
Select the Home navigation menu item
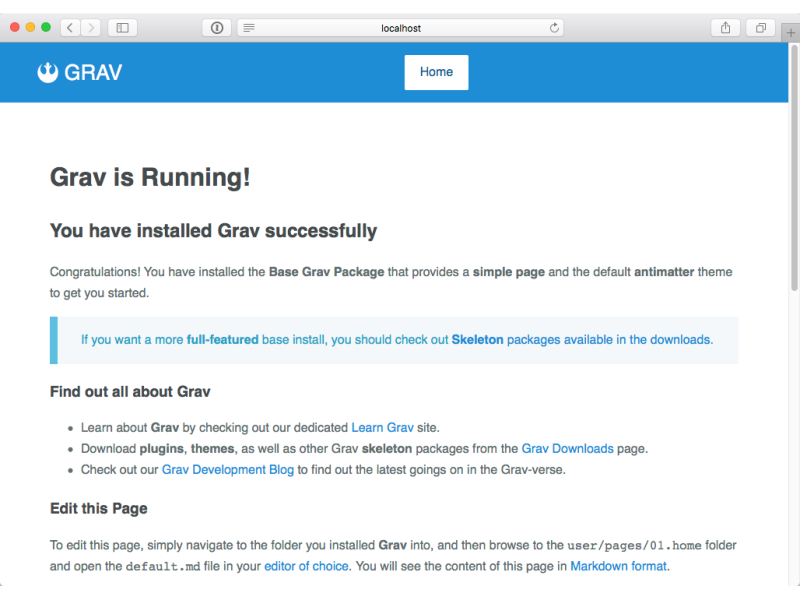point(436,72)
